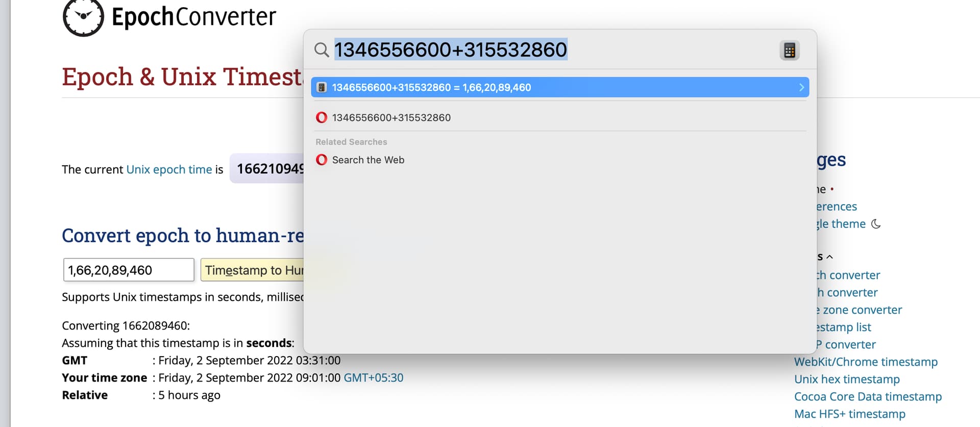Click the Spotlight calculator icon at right
The height and width of the screenshot is (427, 980).
pyautogui.click(x=789, y=51)
